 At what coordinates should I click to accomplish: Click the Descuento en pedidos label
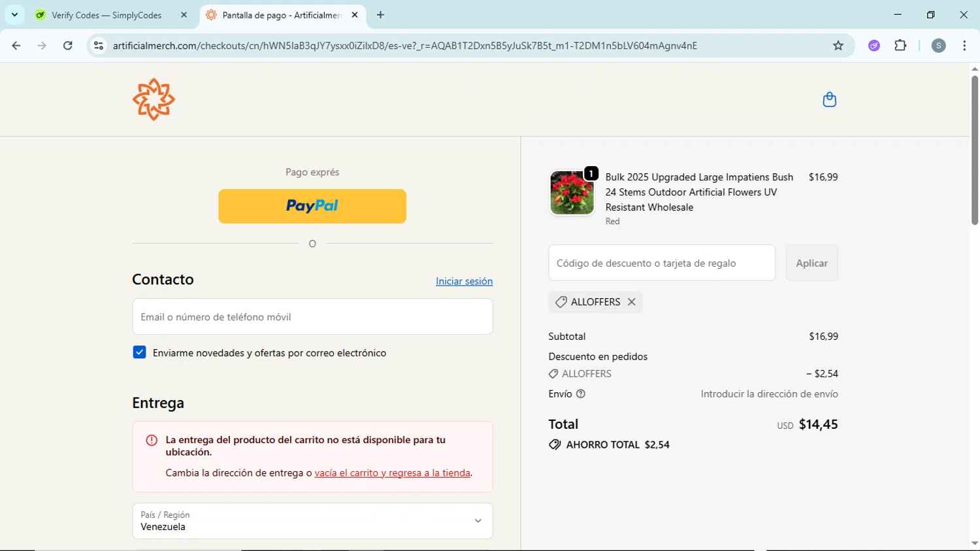598,357
